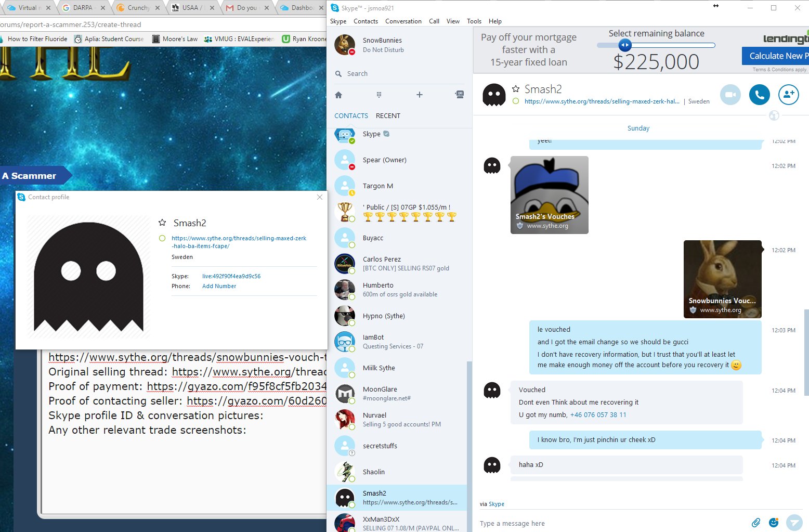Click the attach file paperclip icon
Screen dimensions: 809x532
coord(756,522)
